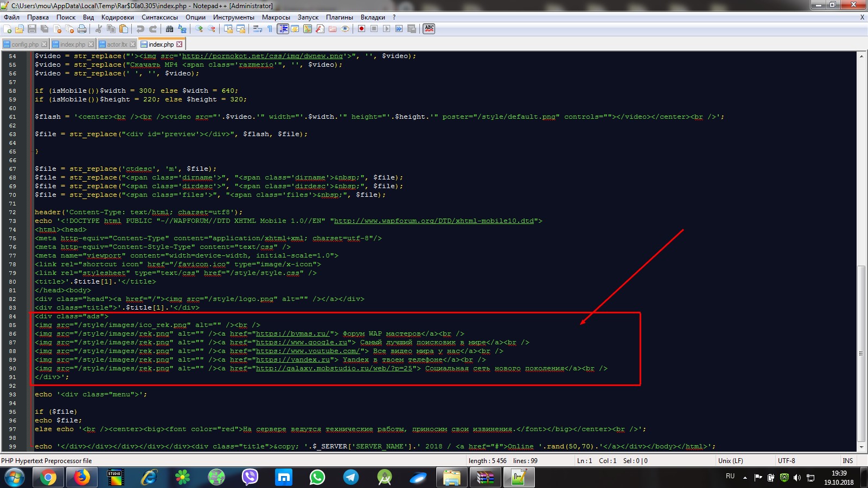Click the Copy toolbar icon

coord(111,29)
